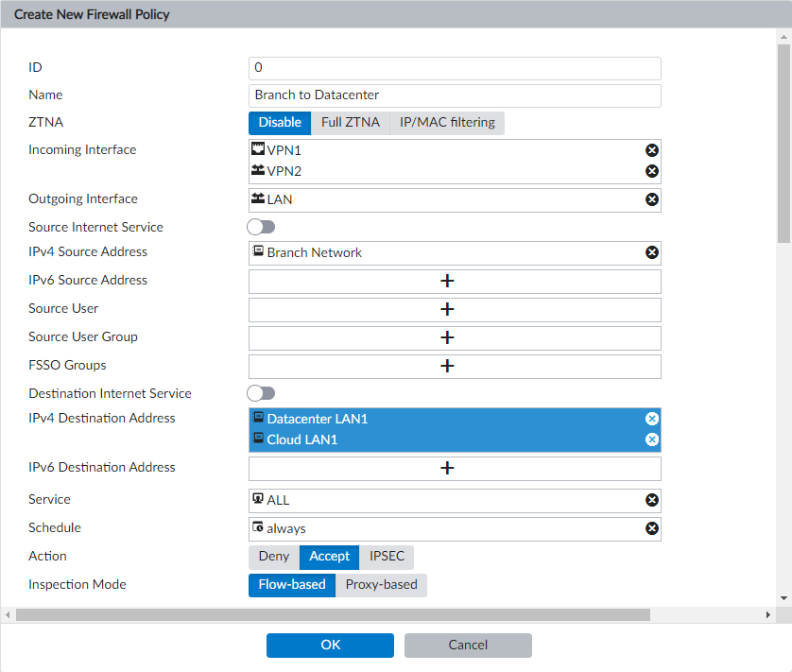Remove VPN1 from Incoming Interface
This screenshot has width=792, height=672.
pyautogui.click(x=650, y=149)
